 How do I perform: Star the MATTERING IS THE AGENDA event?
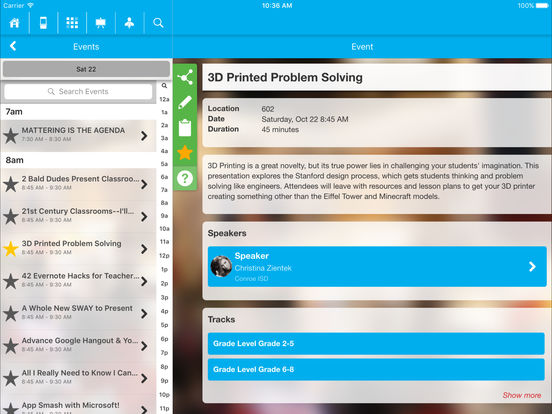click(11, 136)
